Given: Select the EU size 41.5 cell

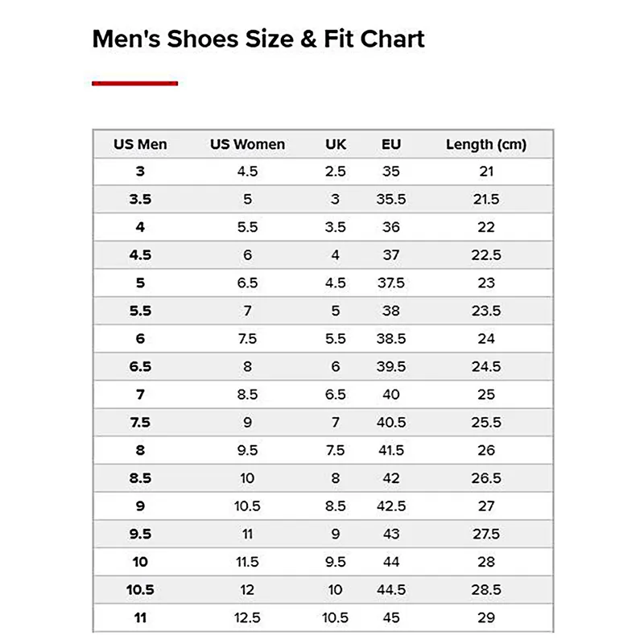Looking at the screenshot, I should [x=391, y=451].
